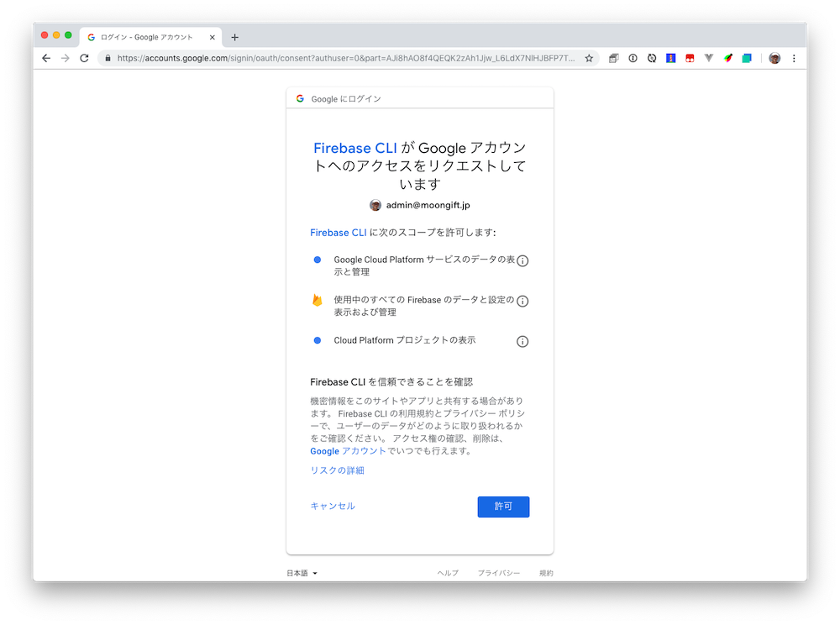Open Chrome's three-dot menu
The height and width of the screenshot is (625, 840).
[794, 58]
